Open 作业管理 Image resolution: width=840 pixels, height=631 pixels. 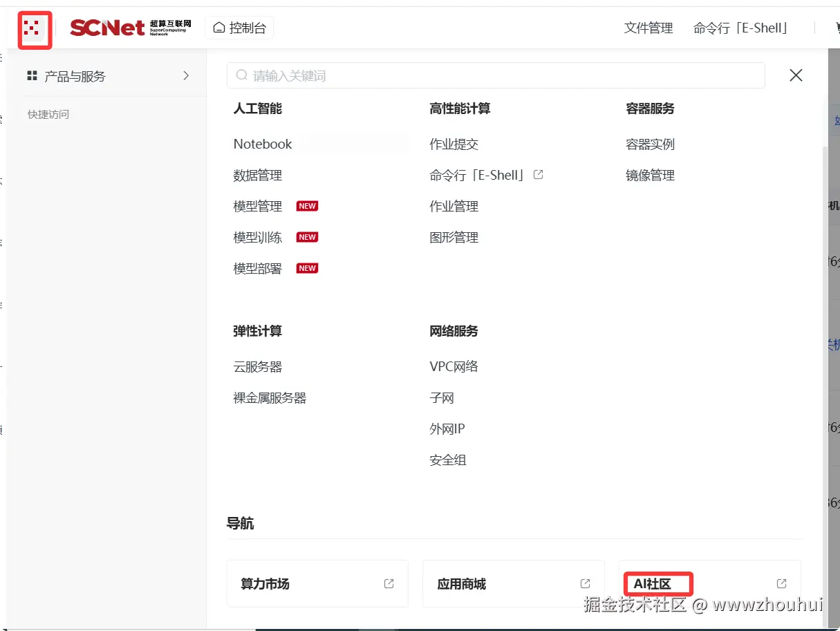(454, 206)
